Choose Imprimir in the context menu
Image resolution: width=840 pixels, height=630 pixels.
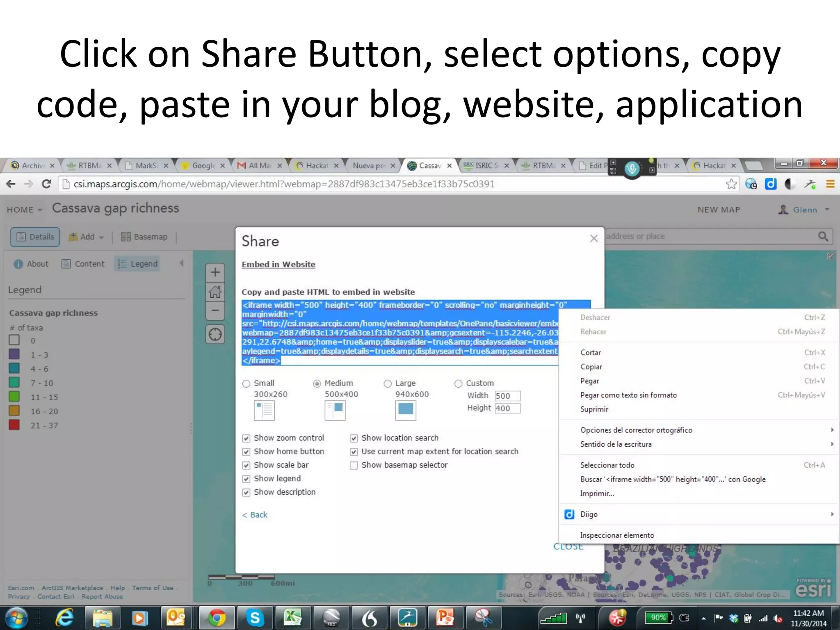pos(700,493)
